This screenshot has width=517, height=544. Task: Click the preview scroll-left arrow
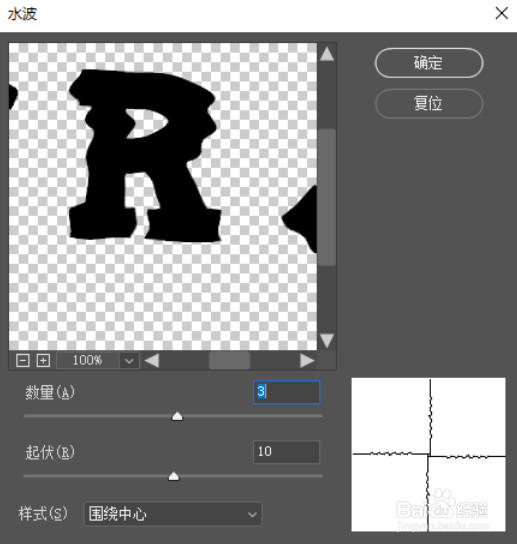coord(152,361)
